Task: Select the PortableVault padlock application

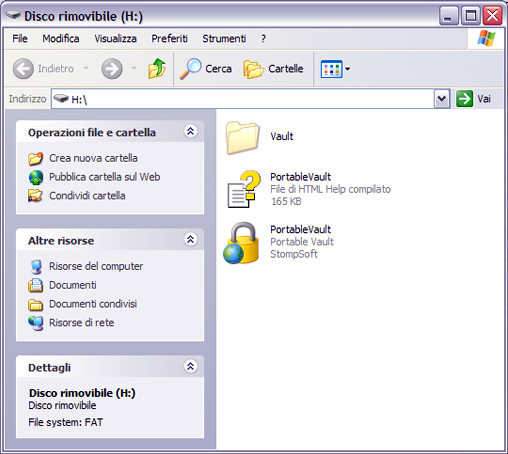Action: tap(278, 242)
